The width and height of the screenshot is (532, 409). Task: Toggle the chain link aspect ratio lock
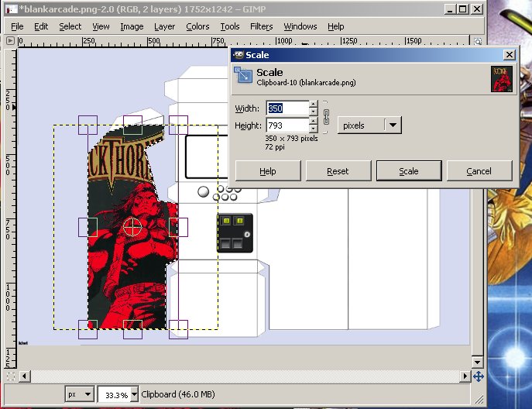tap(326, 117)
